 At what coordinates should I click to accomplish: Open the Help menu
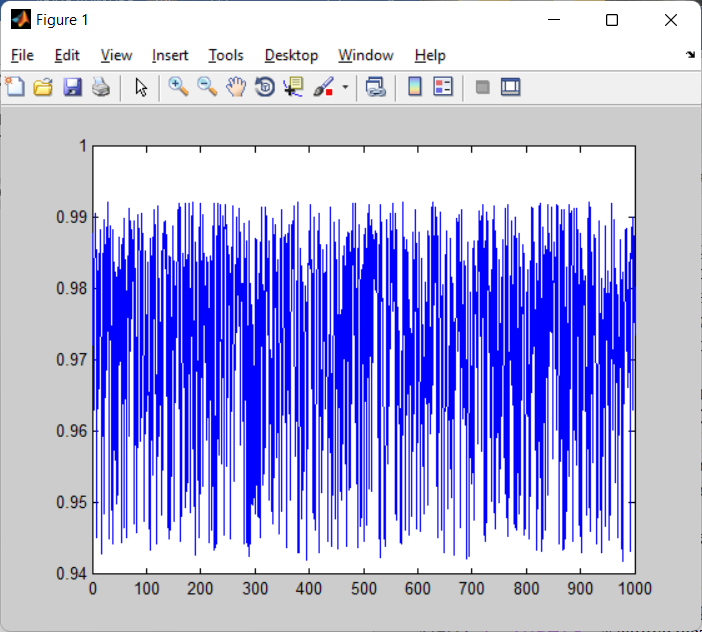click(x=430, y=56)
